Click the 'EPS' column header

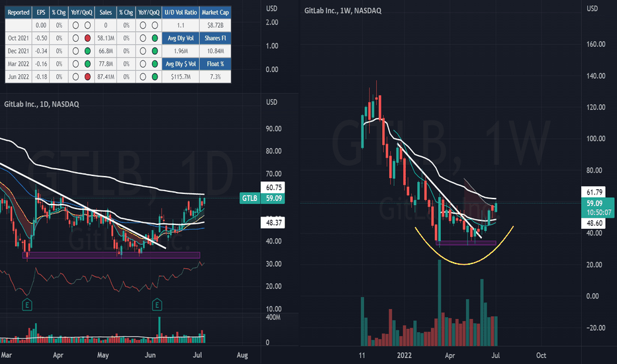pyautogui.click(x=41, y=13)
